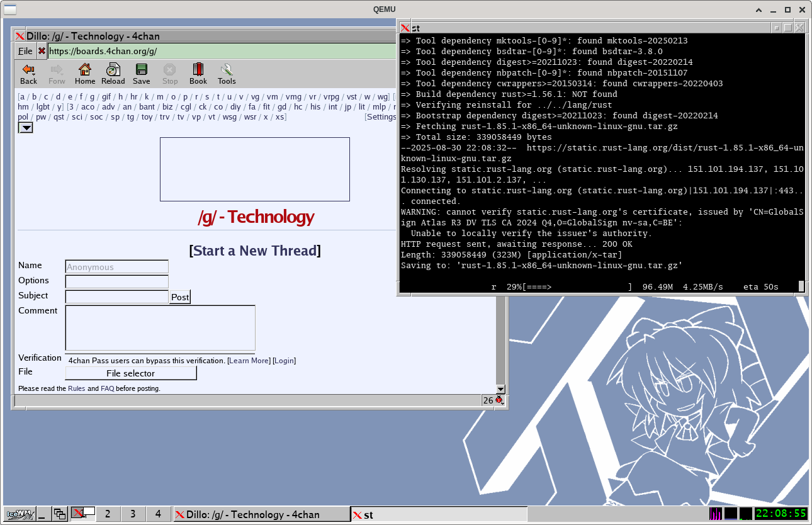Image resolution: width=812 pixels, height=525 pixels.
Task: Open the File menu in Dillo
Action: click(25, 51)
